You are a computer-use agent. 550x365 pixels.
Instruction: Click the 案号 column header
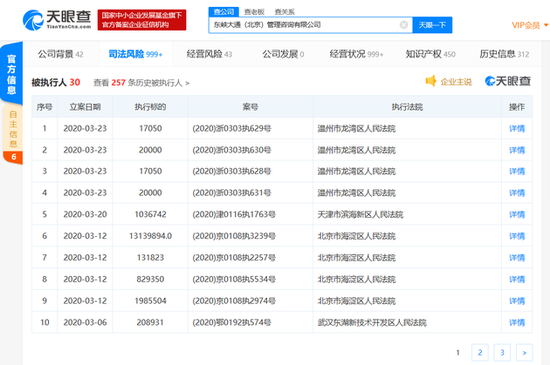250,107
